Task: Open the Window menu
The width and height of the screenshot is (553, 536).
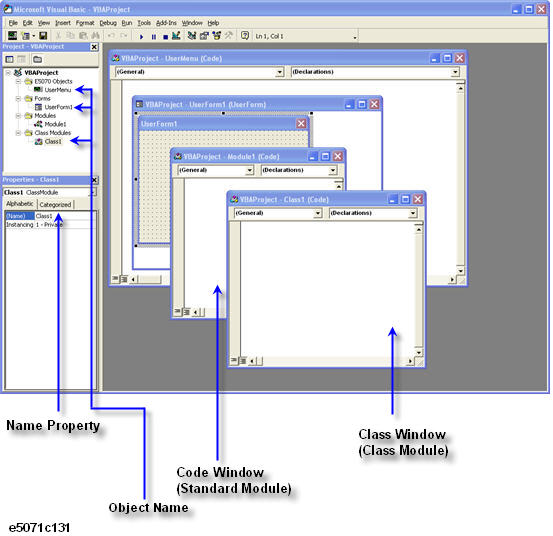Action: point(192,23)
